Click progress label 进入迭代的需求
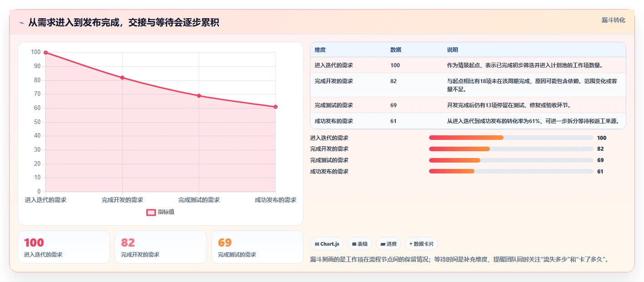 [x=329, y=138]
